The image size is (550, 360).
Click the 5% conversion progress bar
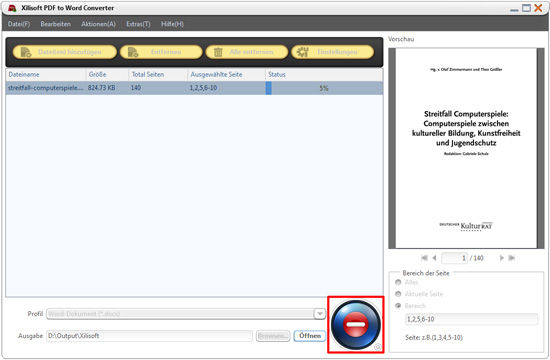click(x=324, y=88)
